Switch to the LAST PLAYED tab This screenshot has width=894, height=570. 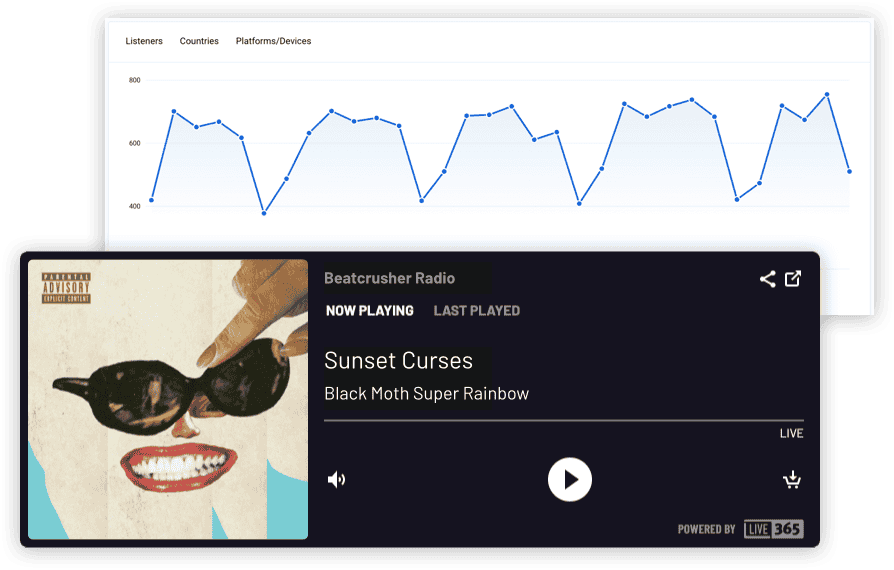tap(477, 311)
